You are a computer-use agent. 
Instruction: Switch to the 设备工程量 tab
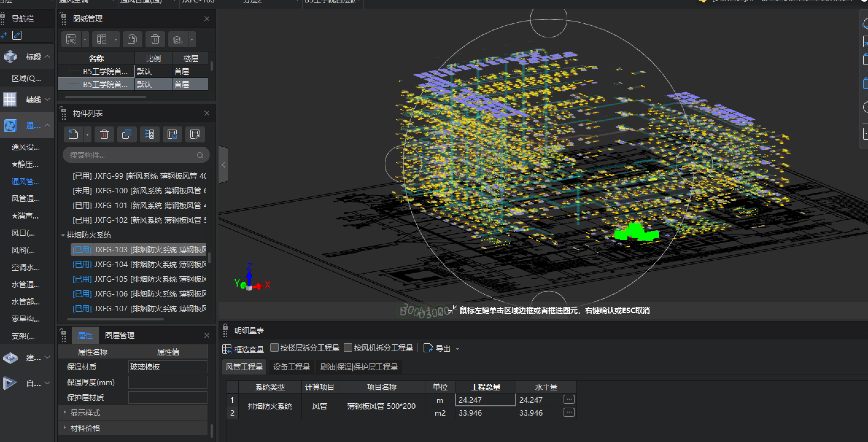pos(291,366)
